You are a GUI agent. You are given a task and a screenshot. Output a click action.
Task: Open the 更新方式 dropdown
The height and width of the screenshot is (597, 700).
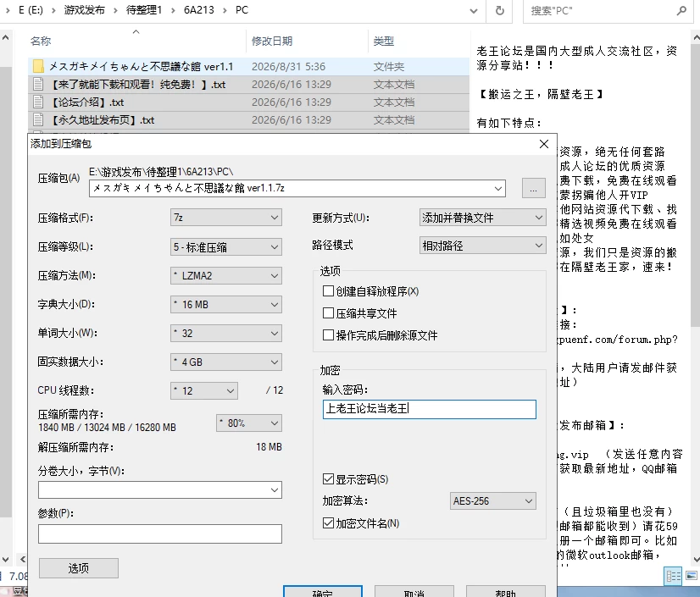pos(482,218)
